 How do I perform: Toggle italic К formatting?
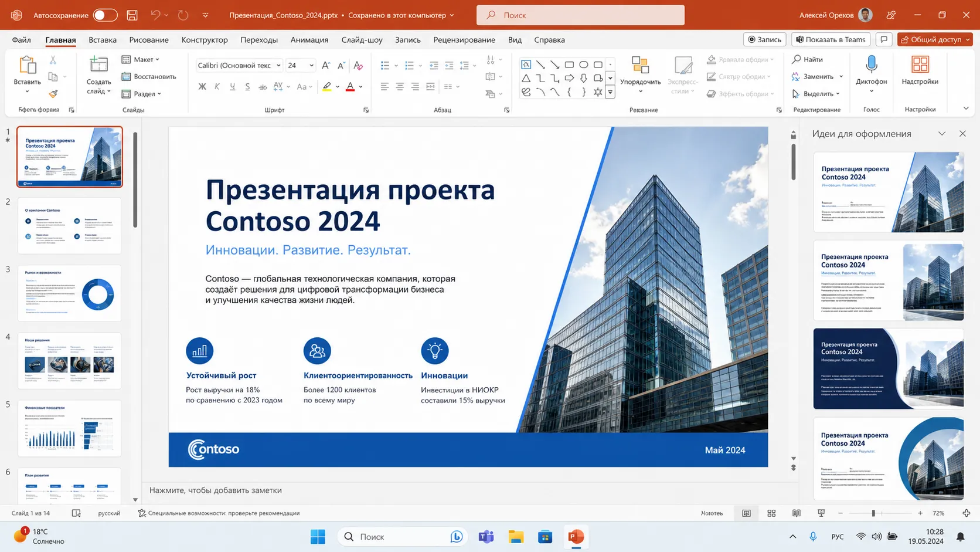pos(217,87)
